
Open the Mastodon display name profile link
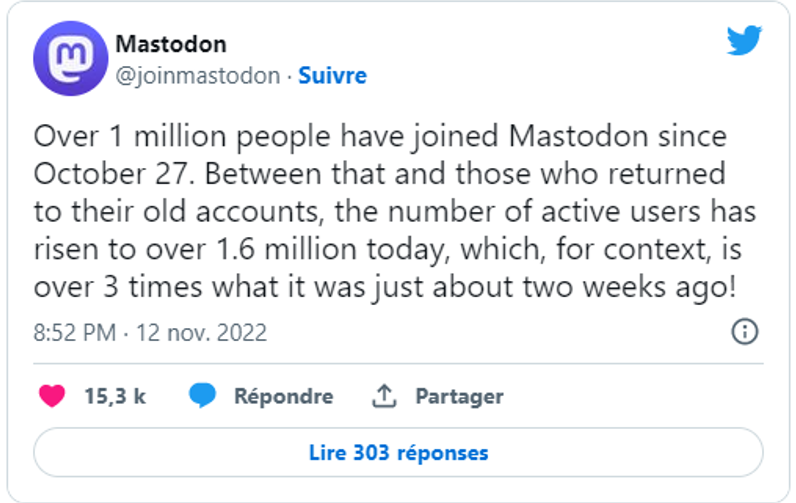pyautogui.click(x=171, y=44)
